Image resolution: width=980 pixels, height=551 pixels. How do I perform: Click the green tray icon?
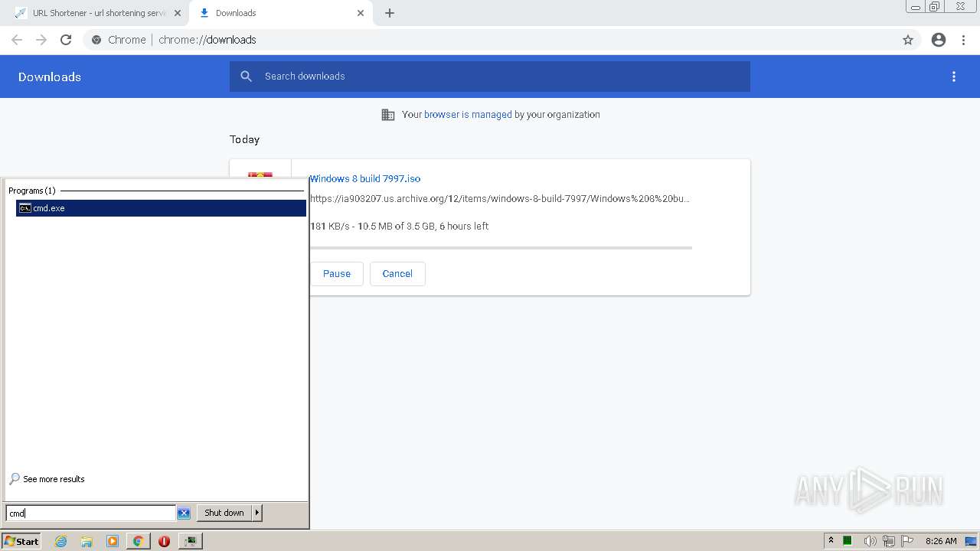pyautogui.click(x=848, y=541)
